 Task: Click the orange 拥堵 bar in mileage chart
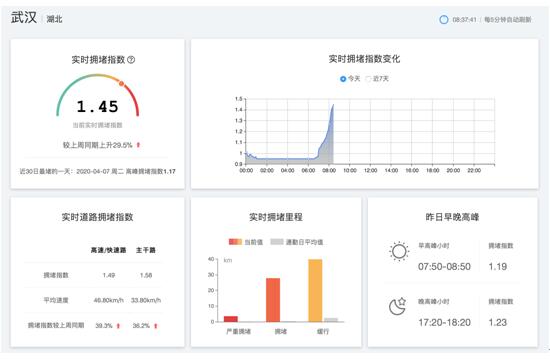click(x=273, y=300)
